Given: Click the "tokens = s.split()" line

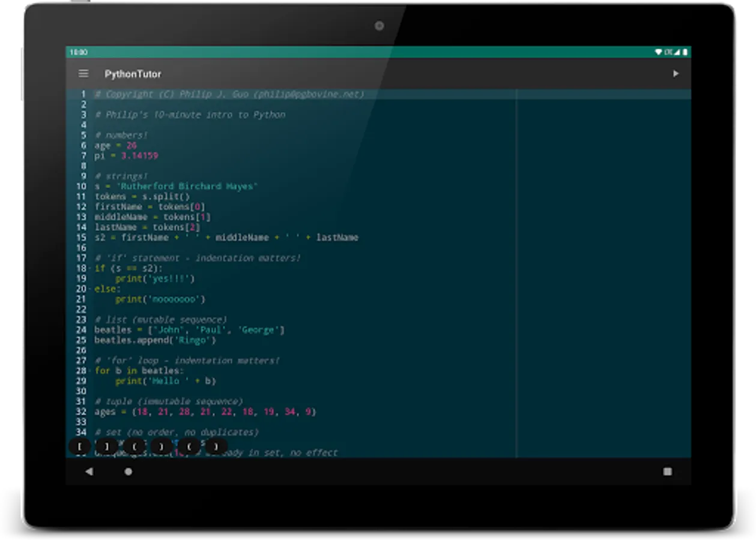Looking at the screenshot, I should click(x=142, y=196).
